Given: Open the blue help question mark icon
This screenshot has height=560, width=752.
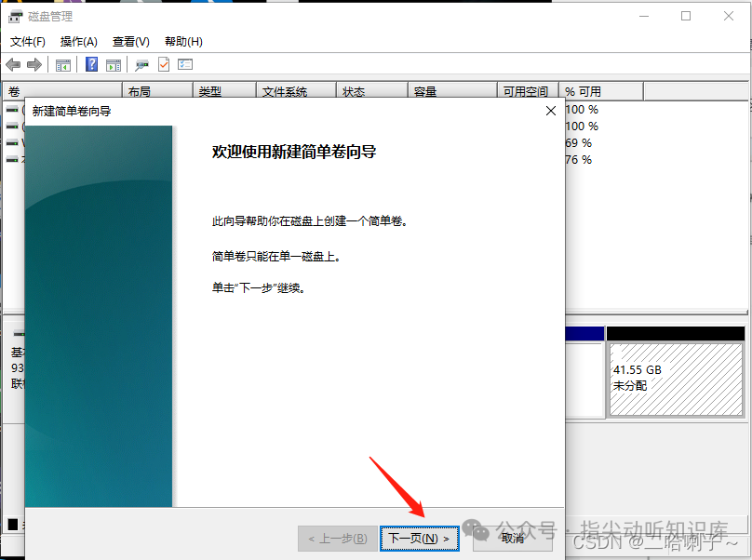Looking at the screenshot, I should coord(91,64).
